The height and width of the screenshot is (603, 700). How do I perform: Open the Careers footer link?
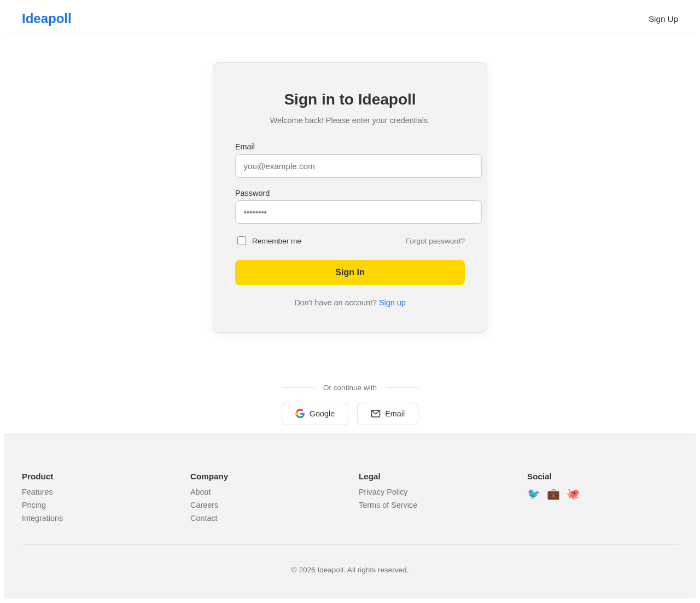(x=204, y=505)
